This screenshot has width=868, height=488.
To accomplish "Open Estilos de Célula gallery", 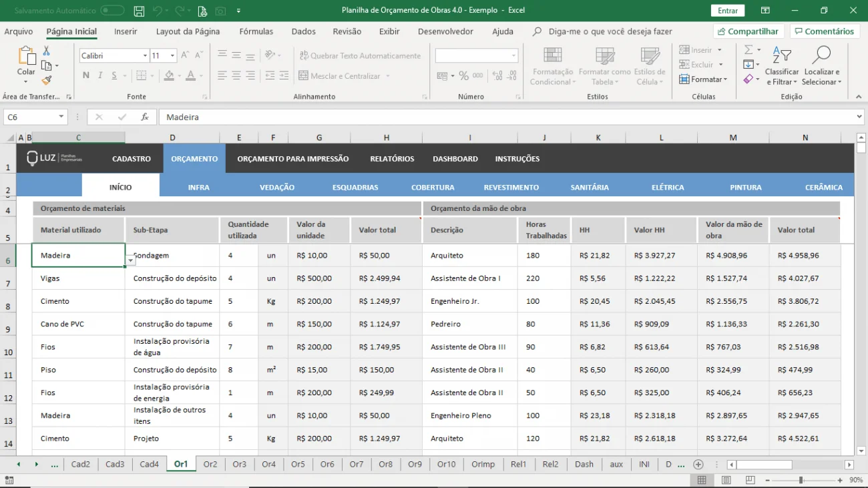I will pos(650,66).
